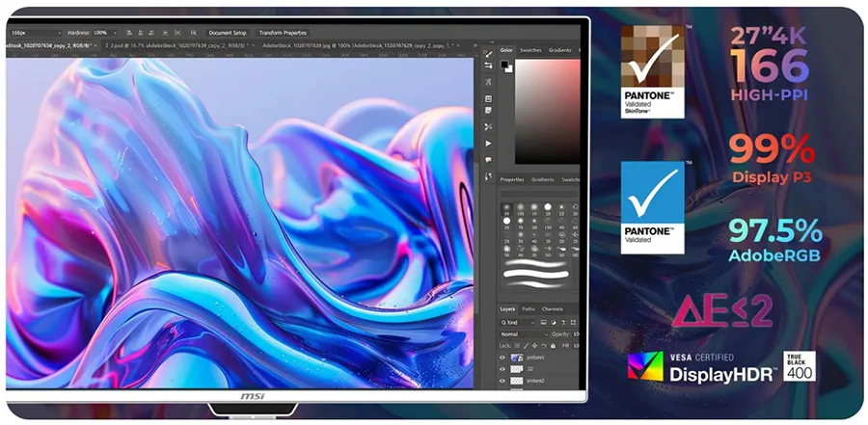Hide the picture1 layer

502,359
